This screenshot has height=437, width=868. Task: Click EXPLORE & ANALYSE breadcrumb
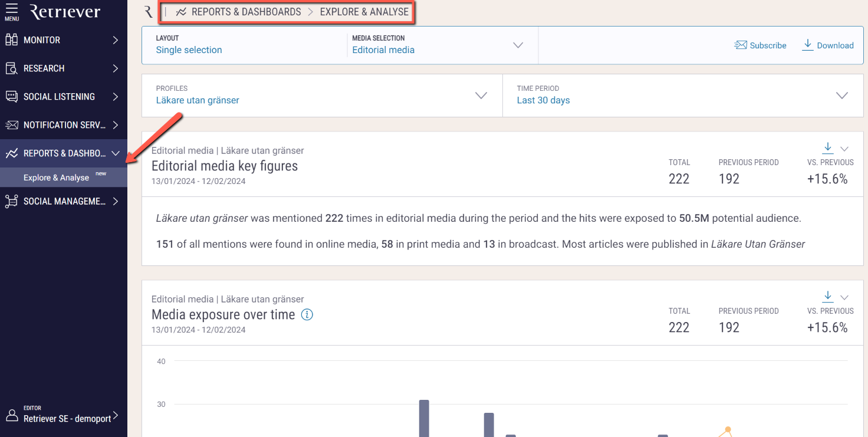coord(364,12)
